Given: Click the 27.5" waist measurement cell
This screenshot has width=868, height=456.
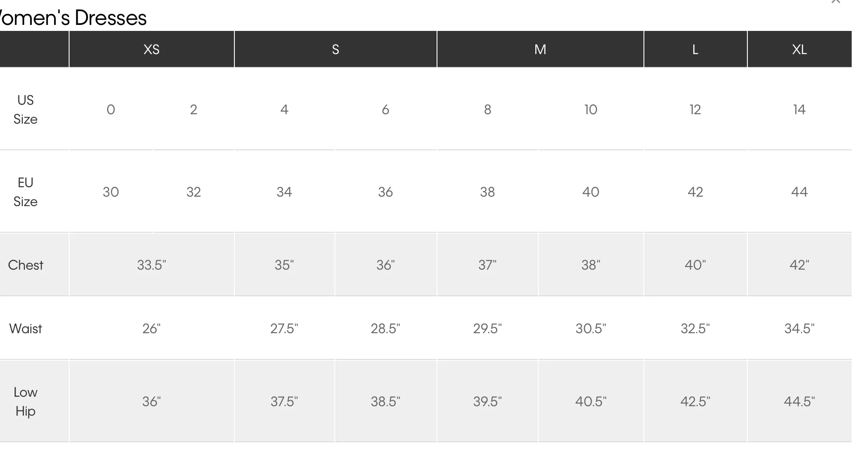Looking at the screenshot, I should coord(284,328).
